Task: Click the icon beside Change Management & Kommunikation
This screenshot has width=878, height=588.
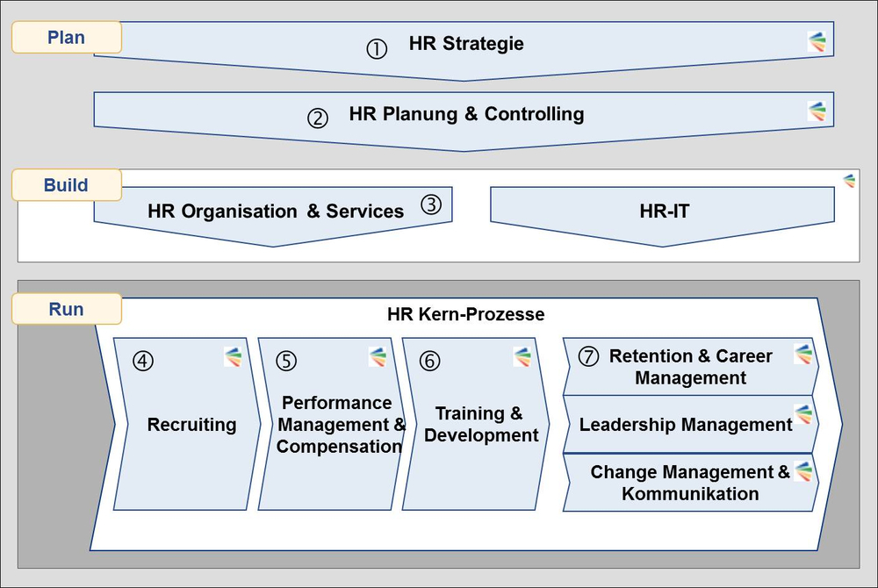Action: point(803,471)
